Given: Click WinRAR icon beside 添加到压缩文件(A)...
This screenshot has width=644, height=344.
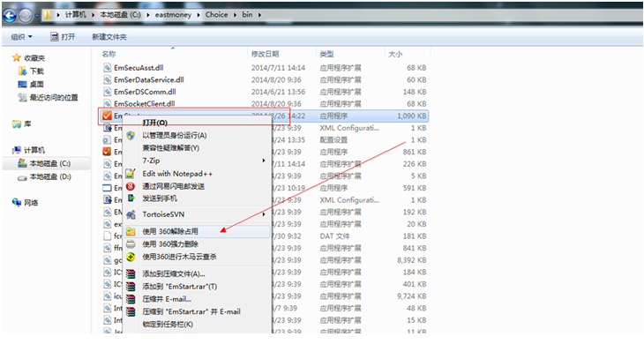Looking at the screenshot, I should tap(131, 273).
